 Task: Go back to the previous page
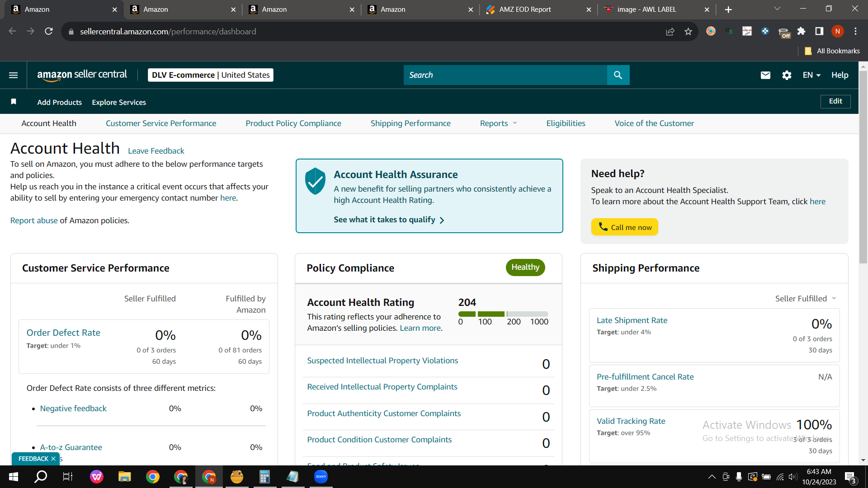point(13,31)
